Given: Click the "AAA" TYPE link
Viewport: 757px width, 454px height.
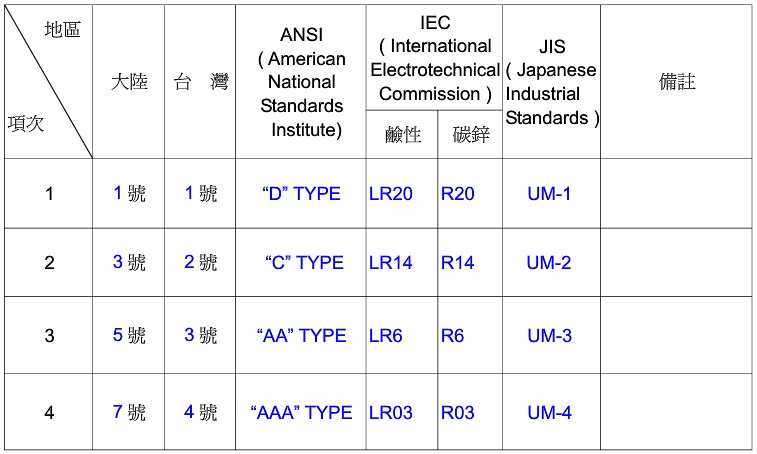Looking at the screenshot, I should click(x=301, y=412).
